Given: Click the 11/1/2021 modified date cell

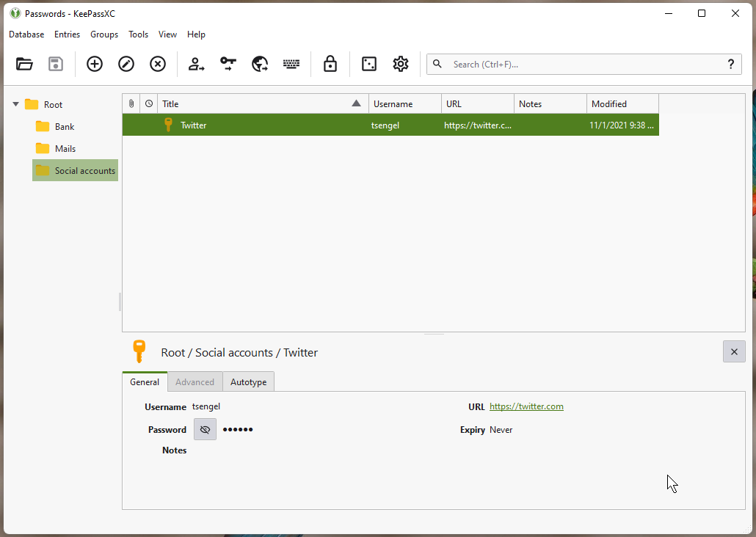Looking at the screenshot, I should click(x=622, y=125).
